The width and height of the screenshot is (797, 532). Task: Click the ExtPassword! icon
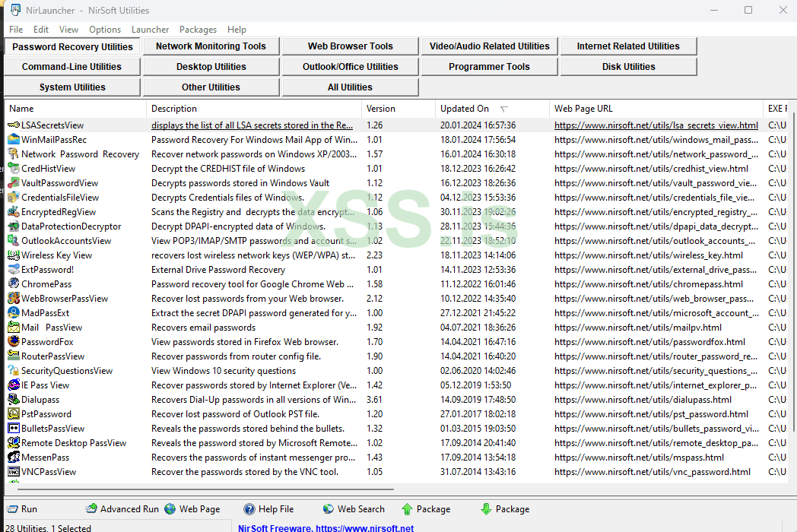pos(14,269)
